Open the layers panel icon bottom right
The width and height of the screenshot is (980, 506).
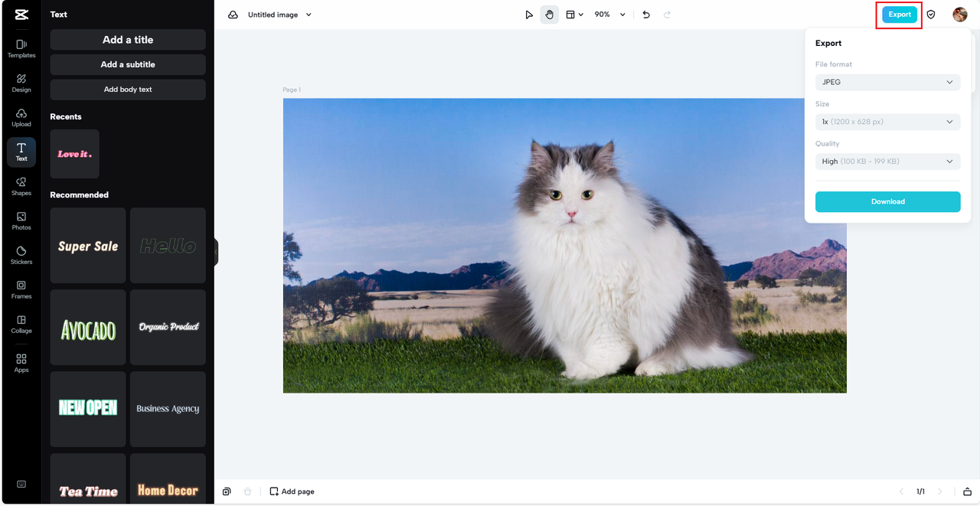point(967,491)
